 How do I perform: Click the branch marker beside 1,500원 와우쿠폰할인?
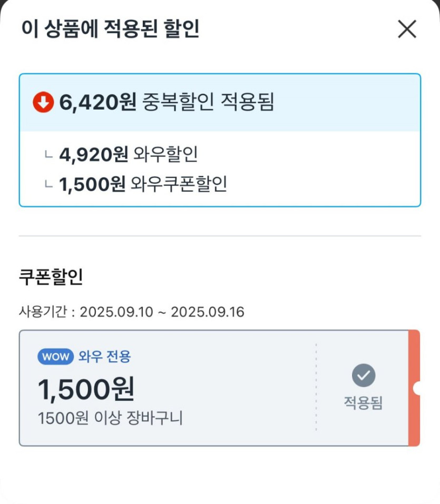49,184
